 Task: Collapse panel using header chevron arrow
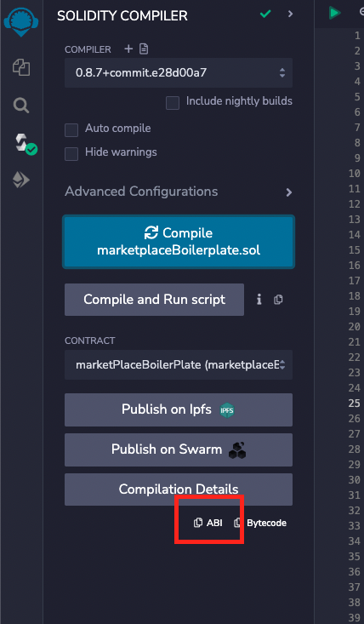tap(291, 14)
